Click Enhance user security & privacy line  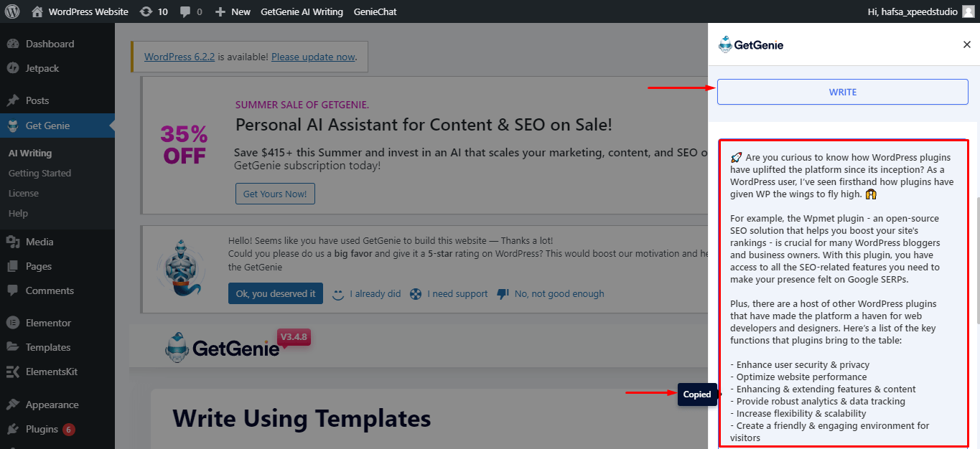point(800,364)
